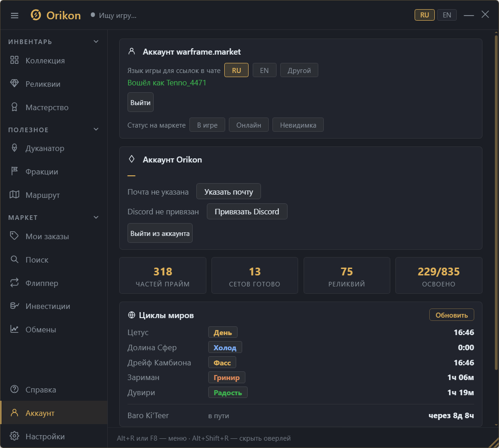Image resolution: width=499 pixels, height=448 pixels.
Task: Open Коллекция via its grid icon
Action: pyautogui.click(x=14, y=60)
